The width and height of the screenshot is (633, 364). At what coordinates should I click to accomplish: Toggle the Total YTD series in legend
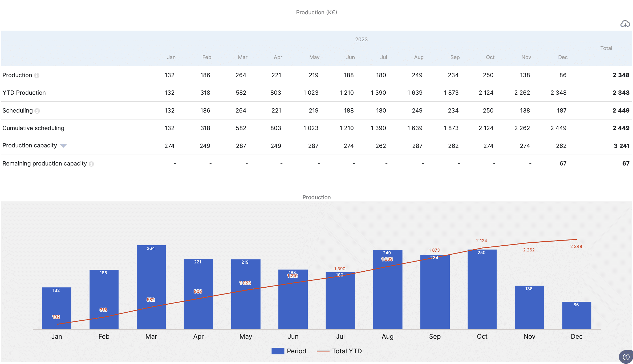pyautogui.click(x=347, y=351)
